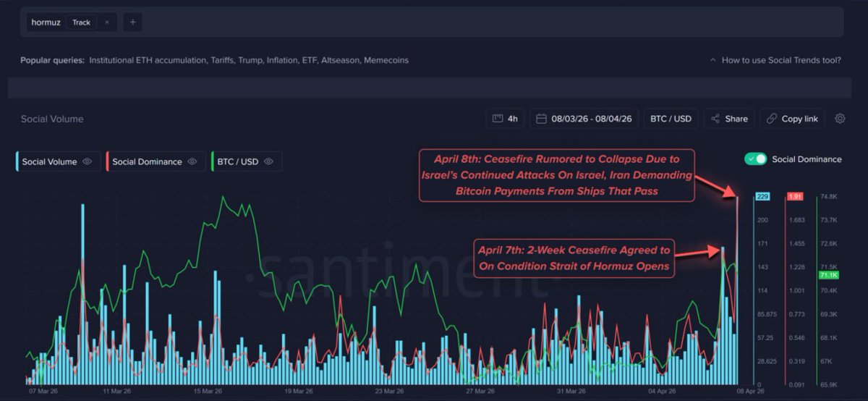Click the Copy link button
This screenshot has height=401, width=868.
792,119
